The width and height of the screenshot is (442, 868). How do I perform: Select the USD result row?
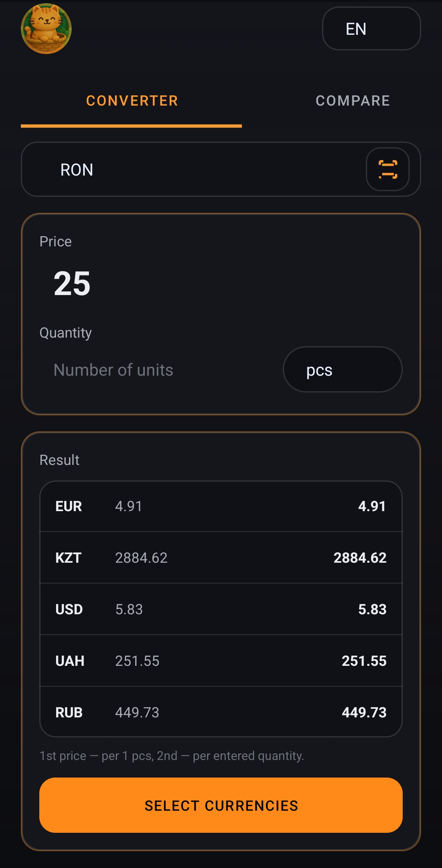221,609
